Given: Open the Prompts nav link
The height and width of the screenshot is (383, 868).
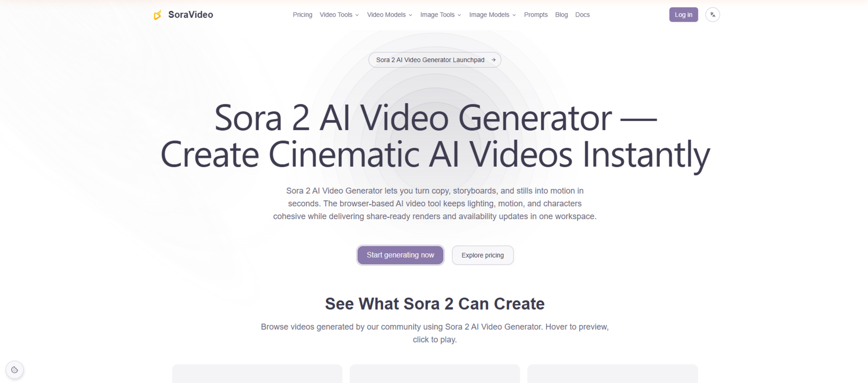Looking at the screenshot, I should pos(535,15).
